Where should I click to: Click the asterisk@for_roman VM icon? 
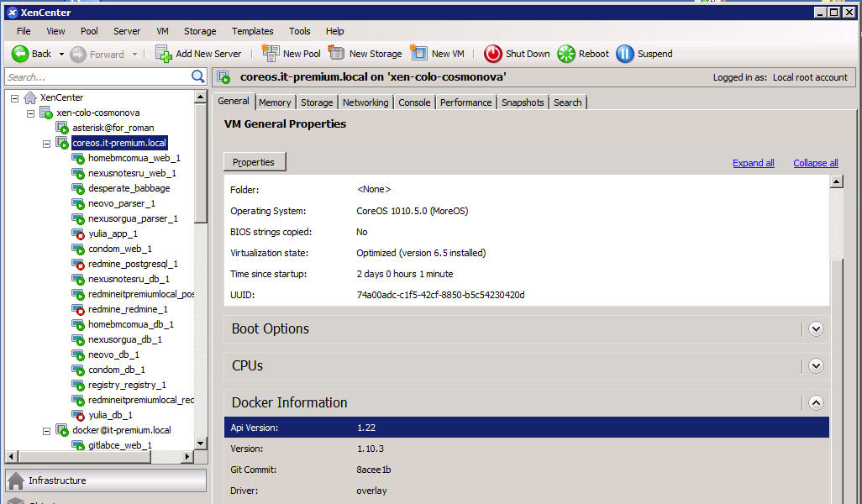62,128
